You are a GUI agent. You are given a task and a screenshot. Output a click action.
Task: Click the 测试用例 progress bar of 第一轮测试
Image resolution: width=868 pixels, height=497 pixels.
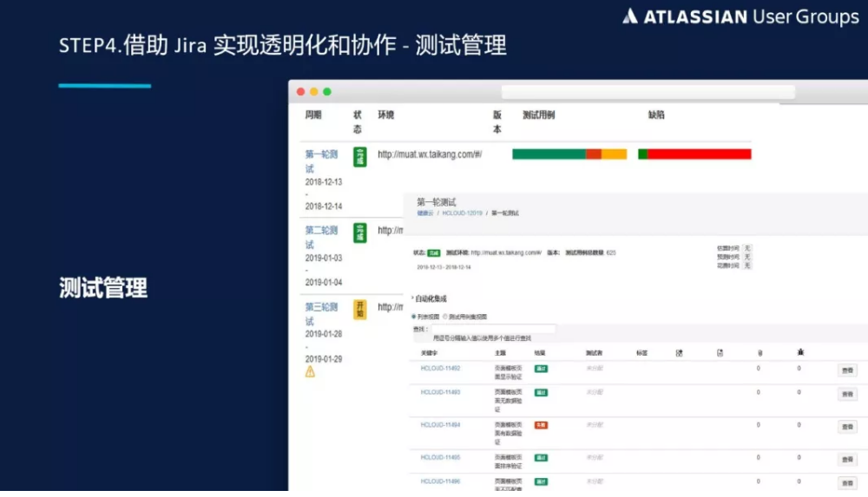(x=569, y=154)
